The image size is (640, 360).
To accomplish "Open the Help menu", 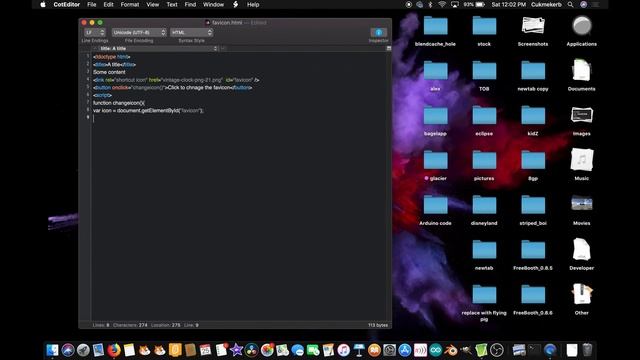I will click(253, 4).
